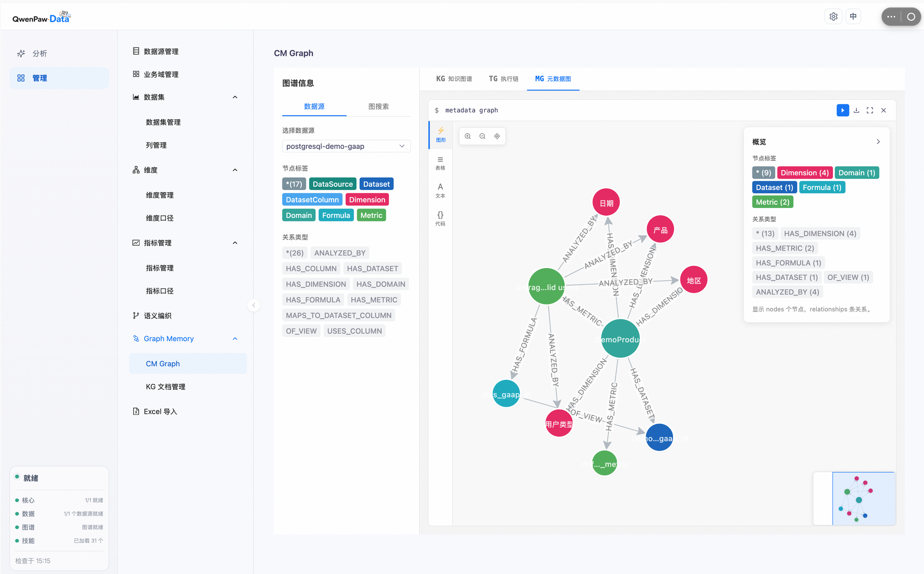
Task: Open the MG 元数据图 tab
Action: pyautogui.click(x=553, y=79)
